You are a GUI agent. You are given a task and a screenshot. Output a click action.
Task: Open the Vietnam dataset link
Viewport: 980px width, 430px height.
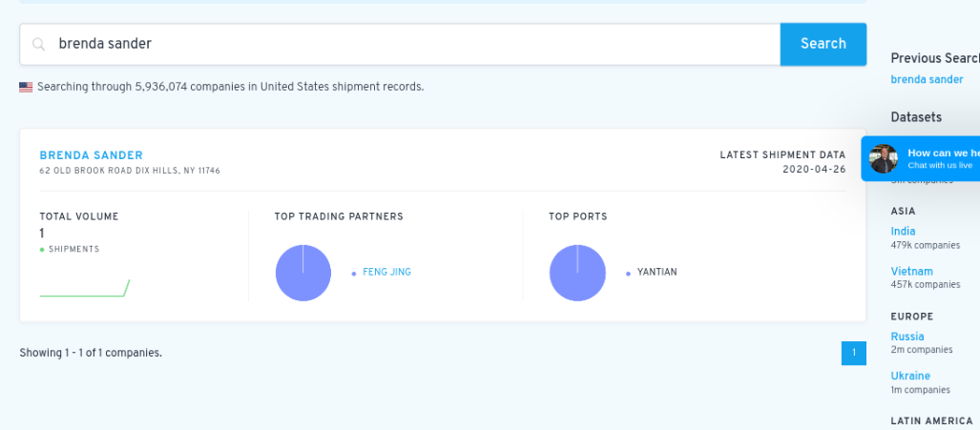[x=912, y=271]
